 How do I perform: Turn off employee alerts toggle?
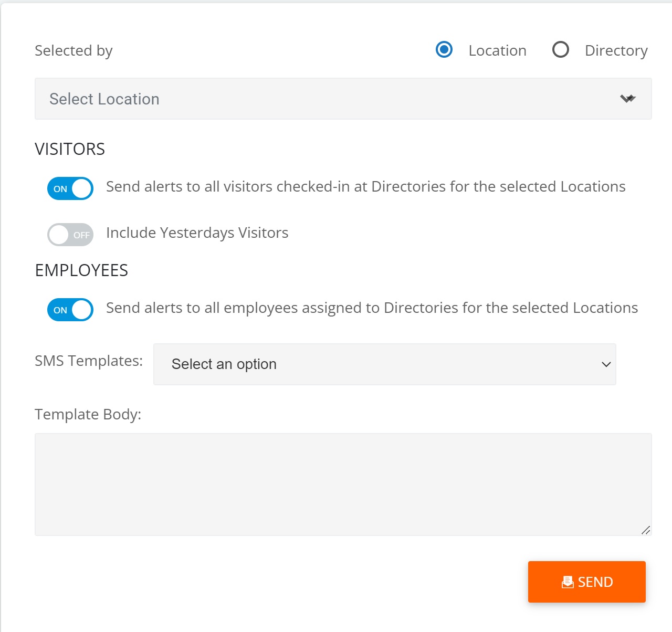(70, 310)
